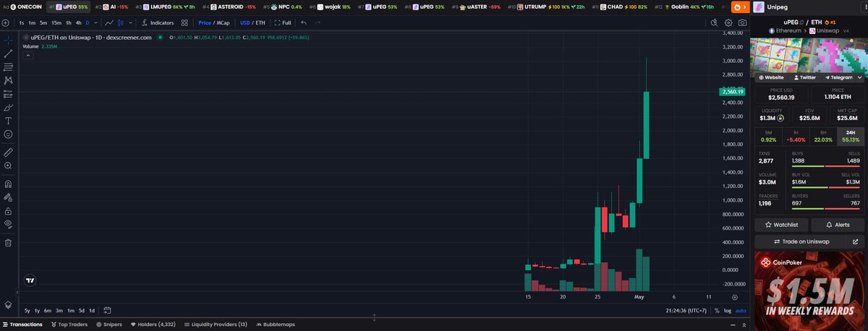Screen dimensions: 868x331
Task: Collapse the indicator legend chevron
Action: [x=27, y=54]
